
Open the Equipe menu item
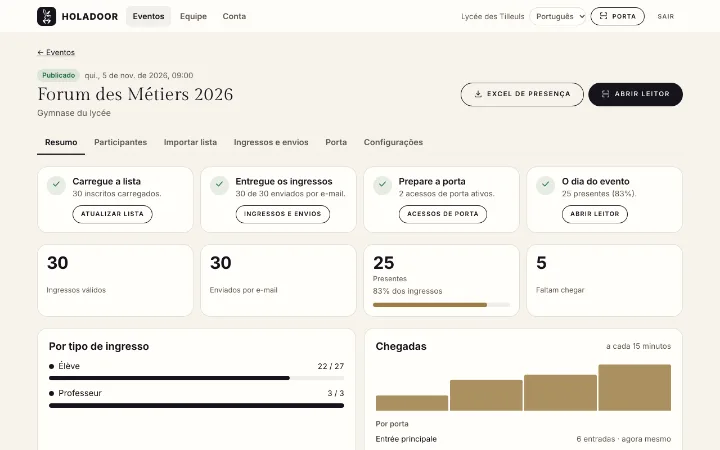[x=193, y=17]
